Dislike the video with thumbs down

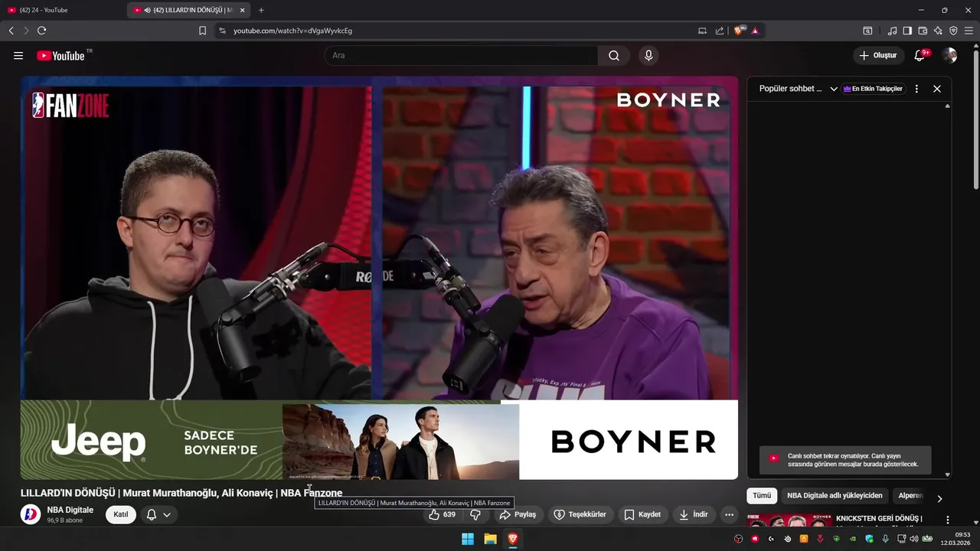(475, 514)
